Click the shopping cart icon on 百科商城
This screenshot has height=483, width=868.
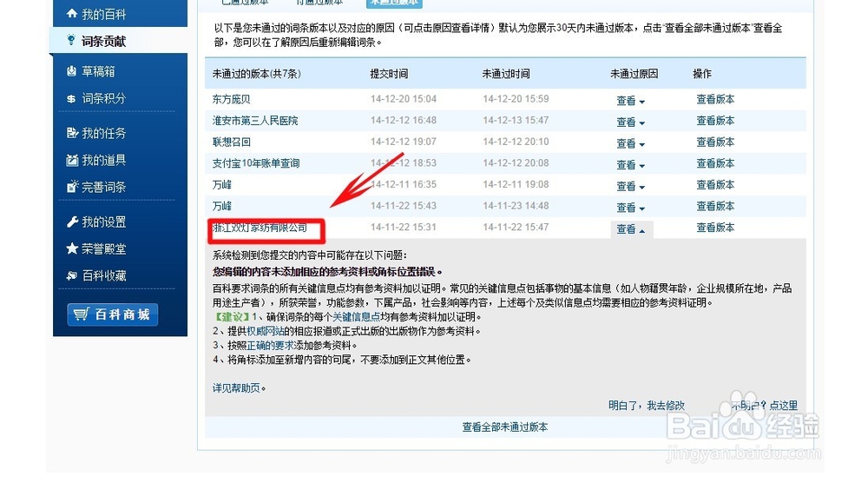(81, 314)
